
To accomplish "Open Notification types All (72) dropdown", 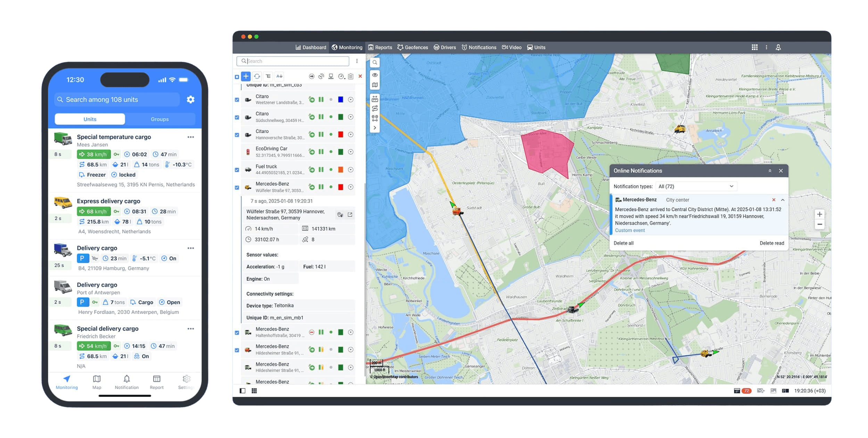I will (696, 187).
